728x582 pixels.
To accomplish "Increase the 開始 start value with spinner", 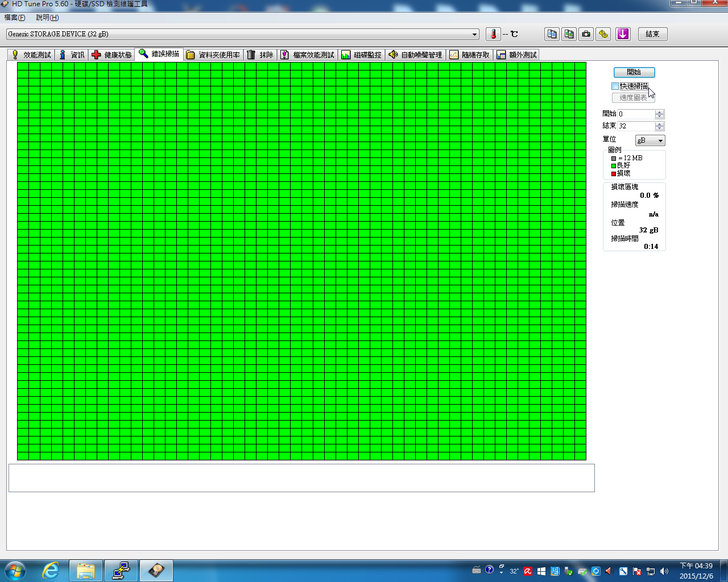I will click(659, 112).
